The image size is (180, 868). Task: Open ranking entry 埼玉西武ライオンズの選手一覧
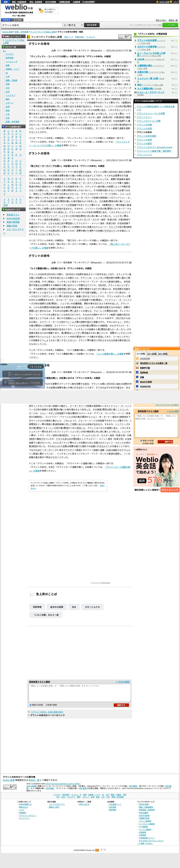pos(153,363)
